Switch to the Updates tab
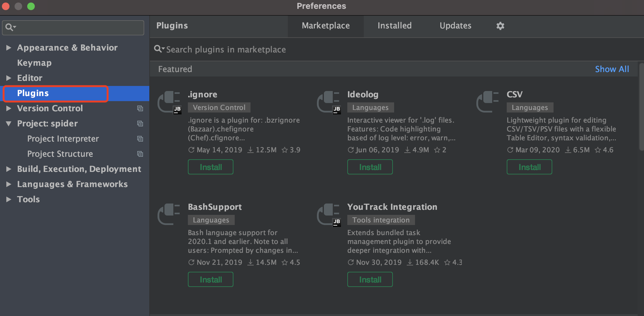This screenshot has height=316, width=644. (x=455, y=26)
